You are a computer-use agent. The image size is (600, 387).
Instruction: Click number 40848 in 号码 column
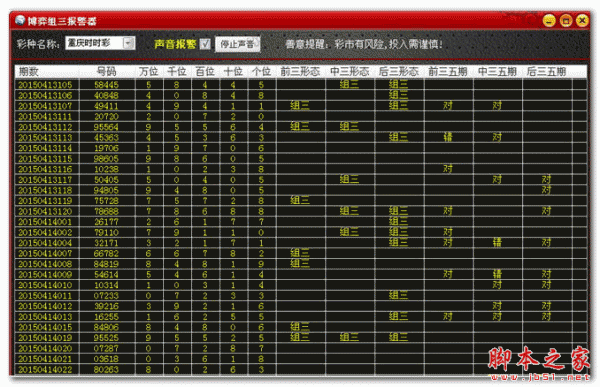(x=106, y=95)
